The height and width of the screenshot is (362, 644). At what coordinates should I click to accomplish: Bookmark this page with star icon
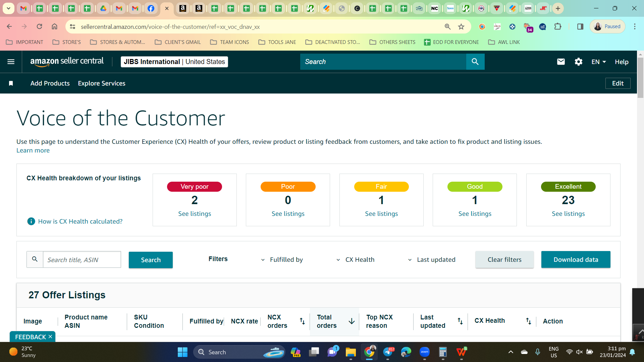tap(461, 26)
